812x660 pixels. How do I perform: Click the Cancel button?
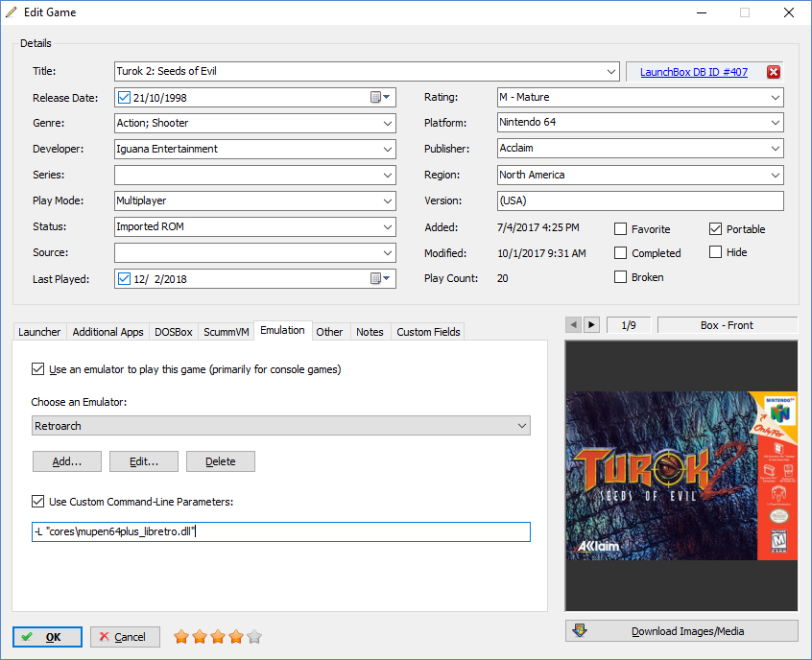[x=125, y=637]
